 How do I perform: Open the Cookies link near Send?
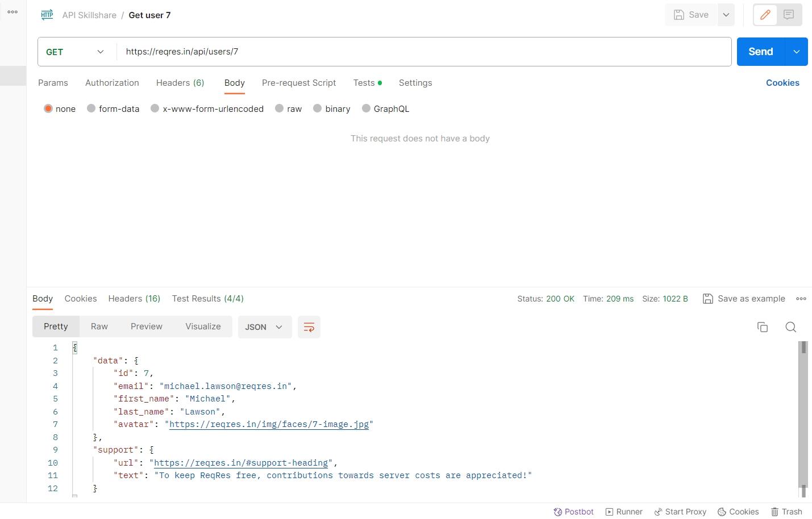782,83
